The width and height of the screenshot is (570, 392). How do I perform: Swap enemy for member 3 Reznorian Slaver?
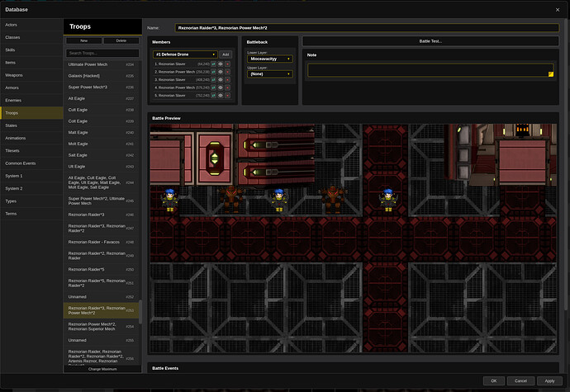point(213,79)
